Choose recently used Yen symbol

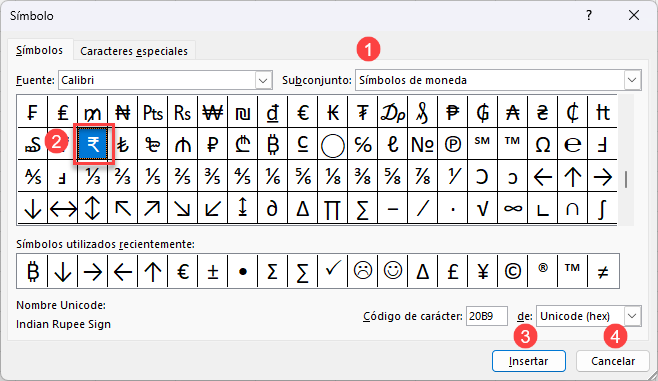(483, 271)
